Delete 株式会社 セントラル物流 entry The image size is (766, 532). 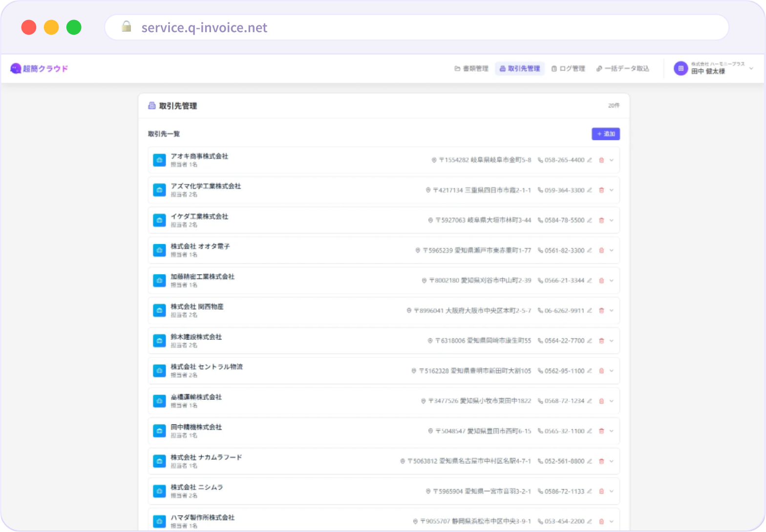pos(601,371)
